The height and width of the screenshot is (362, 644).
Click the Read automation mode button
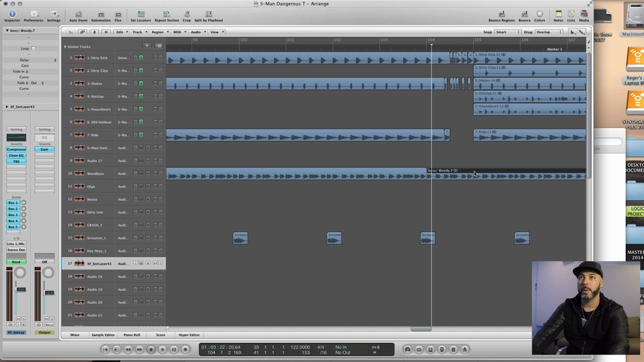(x=16, y=262)
